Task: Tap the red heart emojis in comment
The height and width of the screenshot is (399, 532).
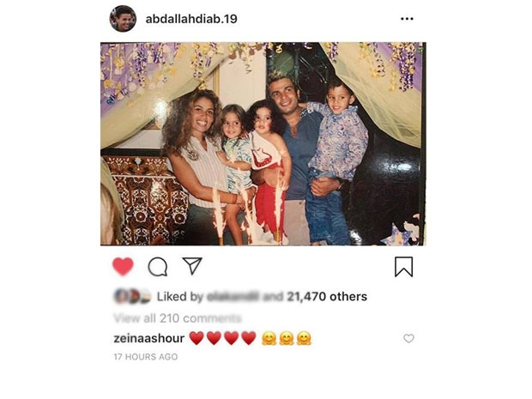Action: 222,338
